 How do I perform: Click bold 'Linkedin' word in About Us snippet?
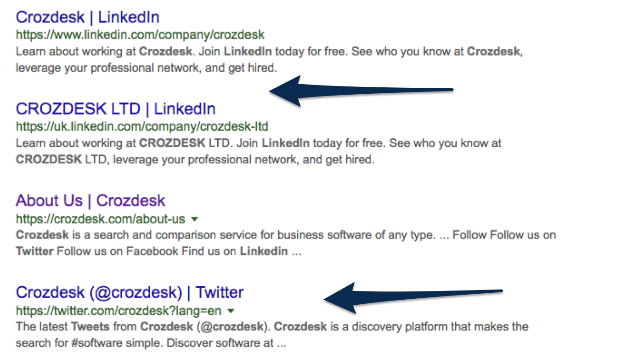pyautogui.click(x=264, y=251)
